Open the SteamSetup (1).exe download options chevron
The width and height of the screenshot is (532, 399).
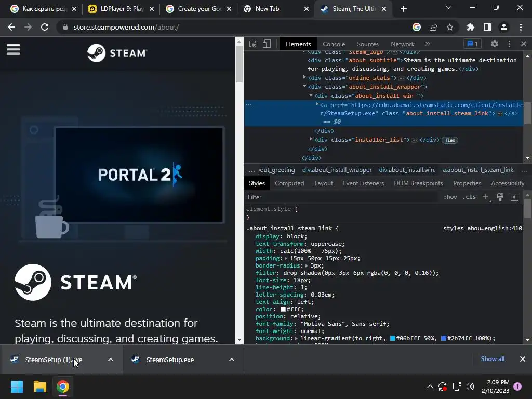pyautogui.click(x=111, y=360)
